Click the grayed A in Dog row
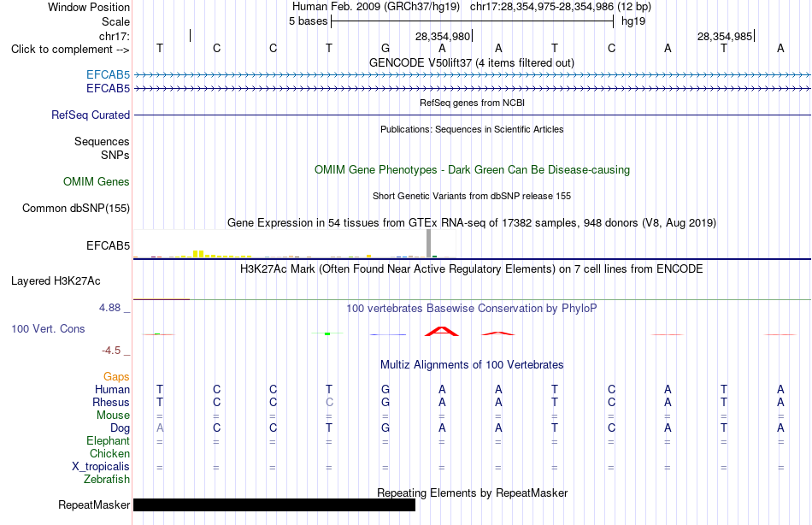 click(160, 428)
